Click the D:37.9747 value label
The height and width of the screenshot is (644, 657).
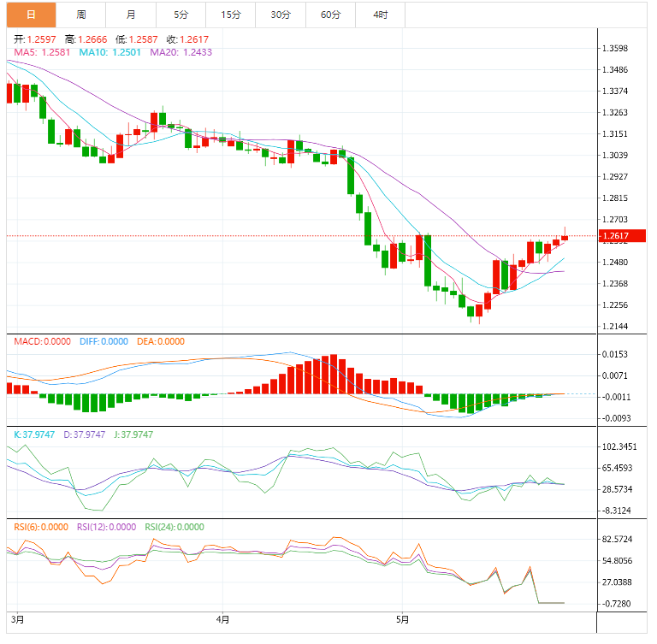point(84,434)
